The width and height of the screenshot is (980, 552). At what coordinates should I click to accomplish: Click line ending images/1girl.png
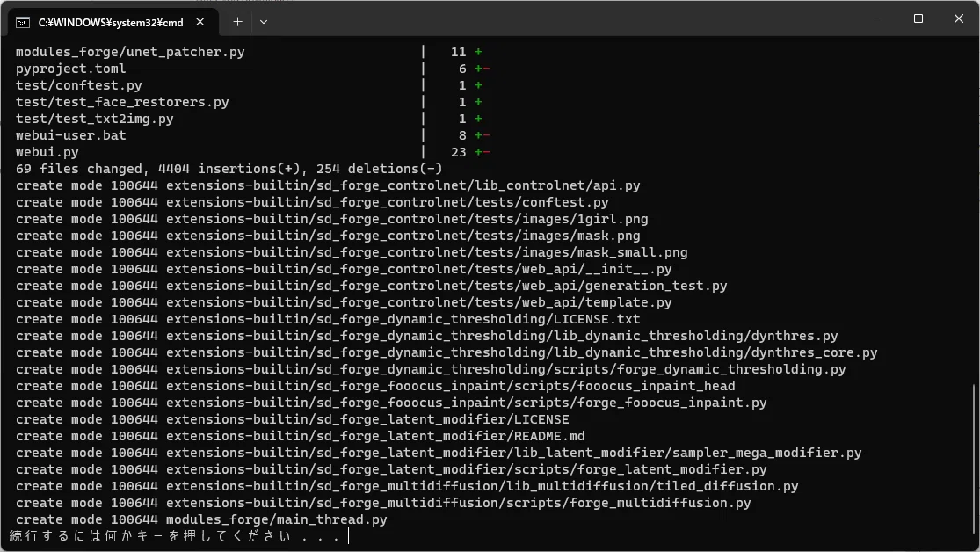(x=332, y=220)
